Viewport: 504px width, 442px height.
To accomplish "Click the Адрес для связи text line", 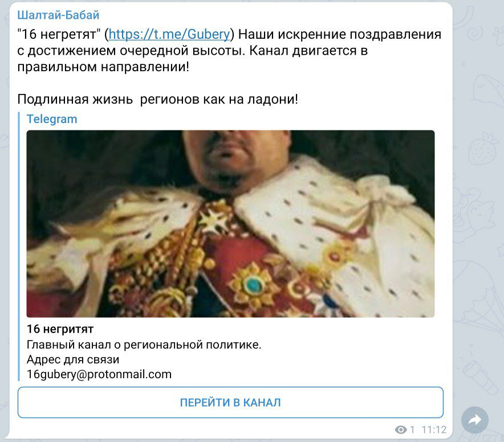I will (73, 359).
